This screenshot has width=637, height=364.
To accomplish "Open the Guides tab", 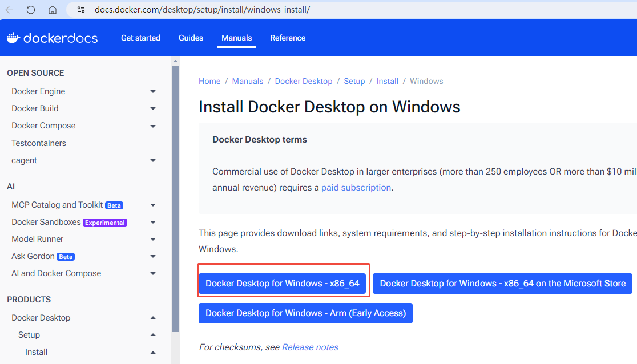I will [x=191, y=38].
